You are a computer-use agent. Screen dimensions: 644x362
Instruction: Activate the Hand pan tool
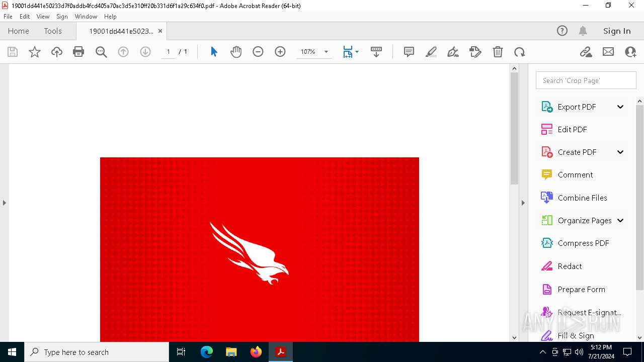coord(236,52)
